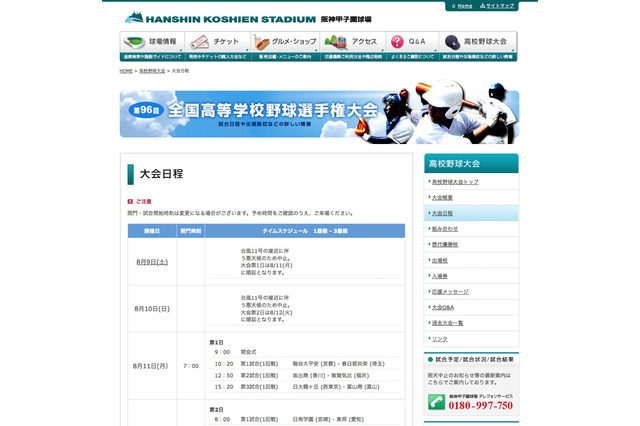This screenshot has height=426, width=640.
Task: Click the 8月10日(日) date cell
Action: pos(152,309)
